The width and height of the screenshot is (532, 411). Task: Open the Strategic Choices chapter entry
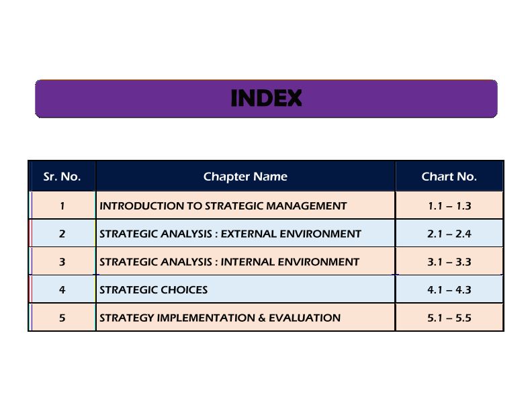pyautogui.click(x=153, y=290)
